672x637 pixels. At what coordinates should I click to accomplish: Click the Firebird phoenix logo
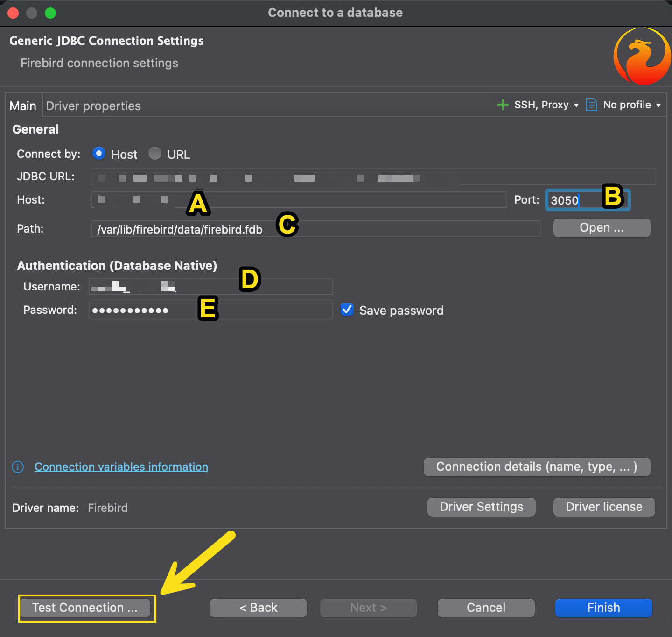pos(642,57)
